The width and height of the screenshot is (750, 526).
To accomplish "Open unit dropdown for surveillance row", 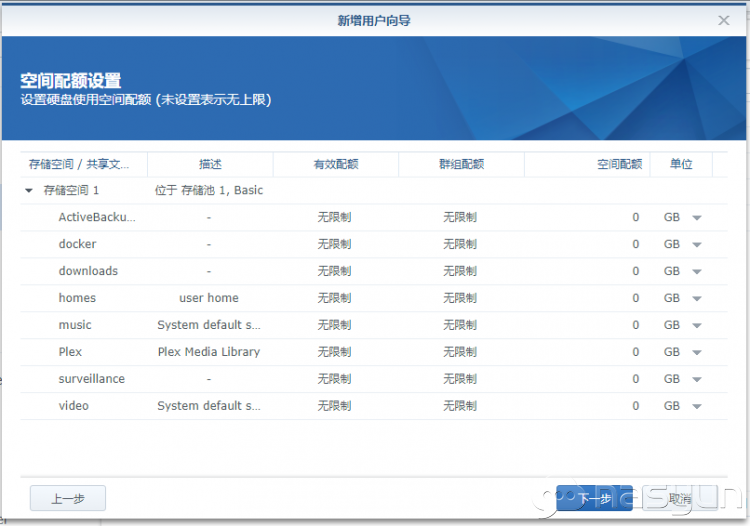I will (697, 379).
